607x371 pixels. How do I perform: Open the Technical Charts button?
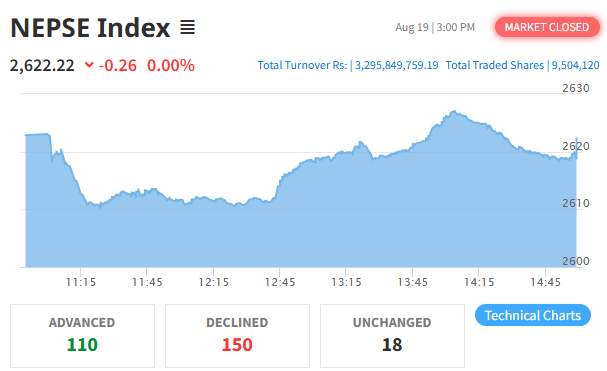click(x=533, y=315)
